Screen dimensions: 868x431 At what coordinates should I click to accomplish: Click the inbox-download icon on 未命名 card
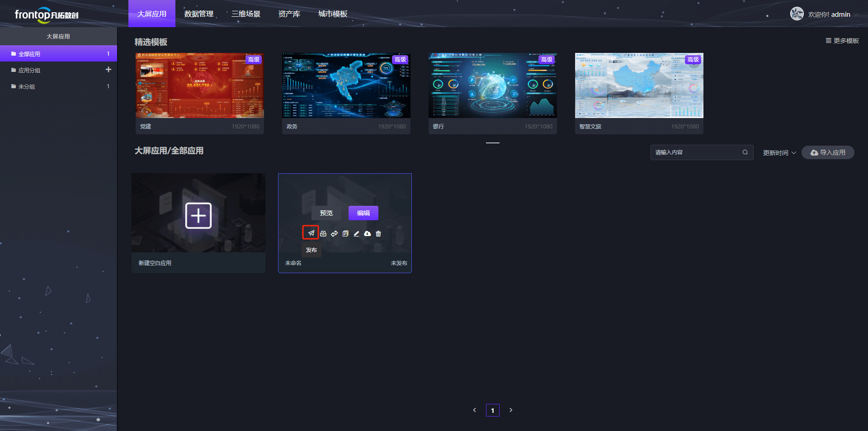pos(323,234)
